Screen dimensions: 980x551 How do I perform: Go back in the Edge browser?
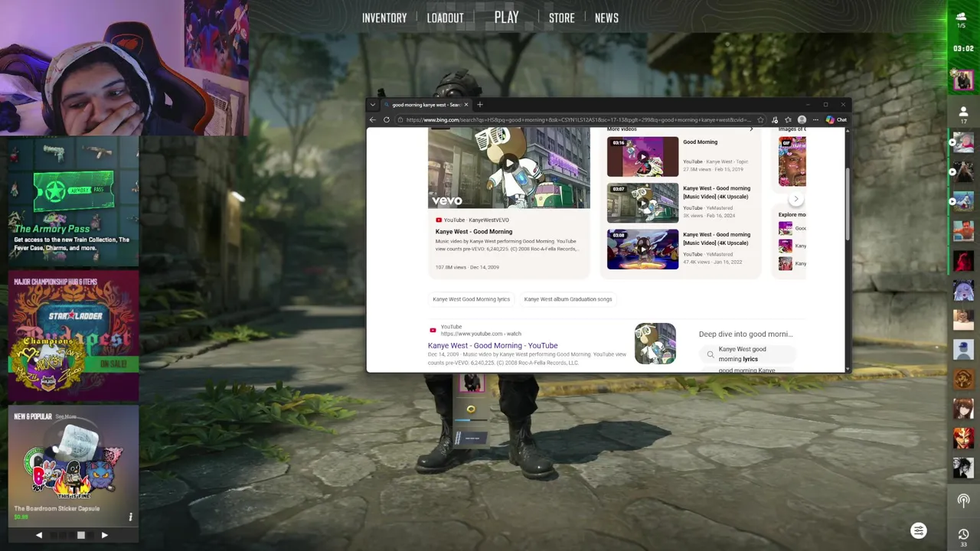[x=373, y=119]
